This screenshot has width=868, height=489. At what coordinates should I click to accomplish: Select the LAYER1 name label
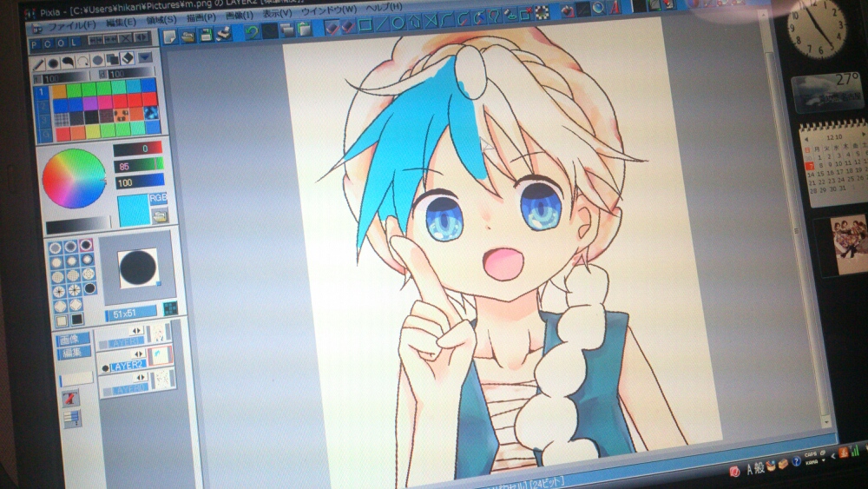coord(124,342)
